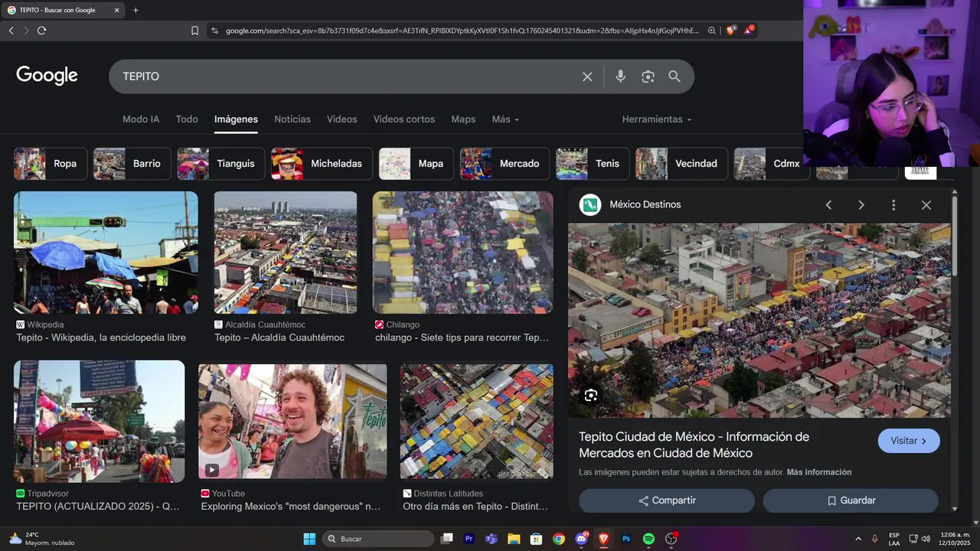This screenshot has width=980, height=551.
Task: Filter images by Tianguis chip
Action: coord(221,164)
